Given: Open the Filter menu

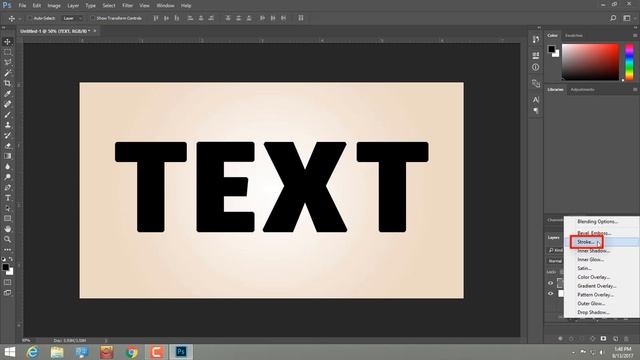Looking at the screenshot, I should pyautogui.click(x=127, y=6).
